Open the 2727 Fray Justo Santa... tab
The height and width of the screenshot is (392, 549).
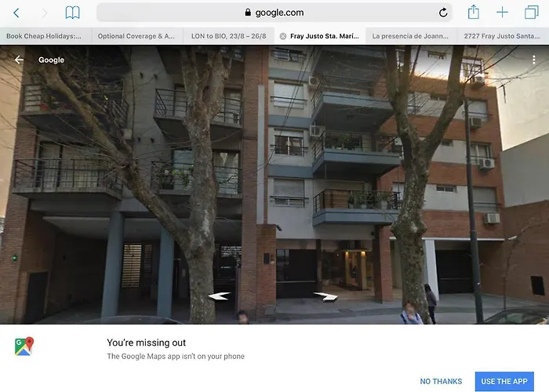pyautogui.click(x=502, y=36)
